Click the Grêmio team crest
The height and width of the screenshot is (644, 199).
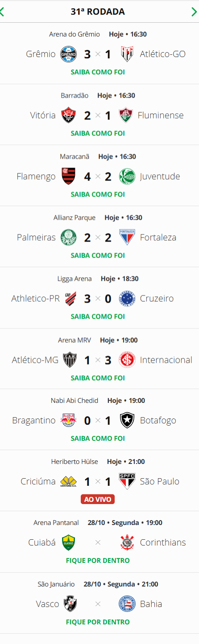pyautogui.click(x=69, y=54)
